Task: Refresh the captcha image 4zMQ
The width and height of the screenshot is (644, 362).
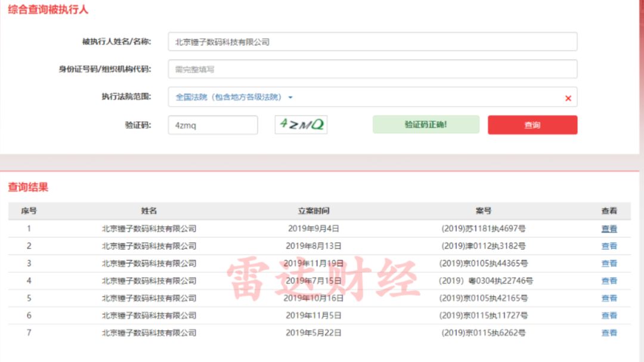Action: 301,125
